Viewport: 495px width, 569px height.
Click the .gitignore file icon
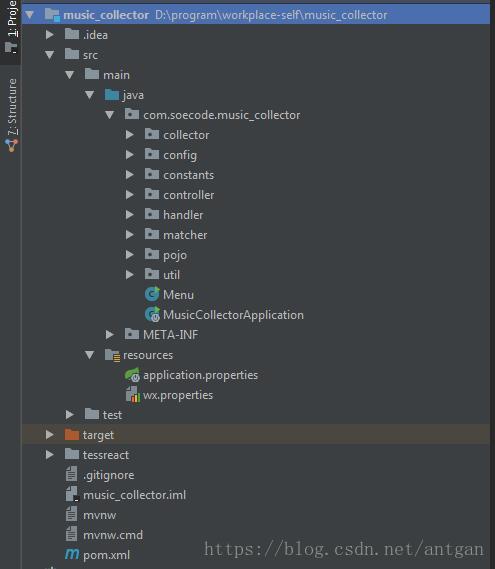pos(71,474)
